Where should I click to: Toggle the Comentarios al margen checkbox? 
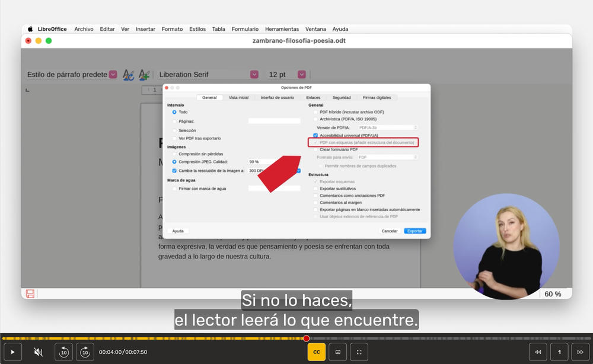[315, 202]
